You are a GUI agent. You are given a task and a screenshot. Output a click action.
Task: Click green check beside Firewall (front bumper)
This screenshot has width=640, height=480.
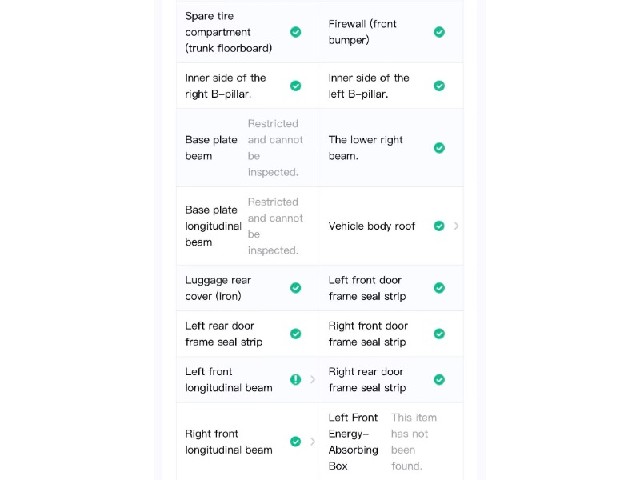pos(439,32)
